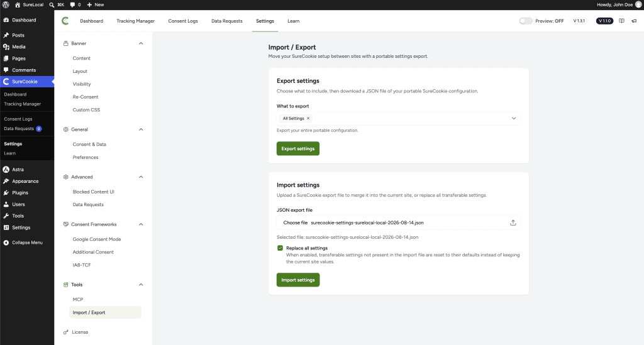Open the Consent Logs tab
The image size is (644, 345).
[183, 21]
